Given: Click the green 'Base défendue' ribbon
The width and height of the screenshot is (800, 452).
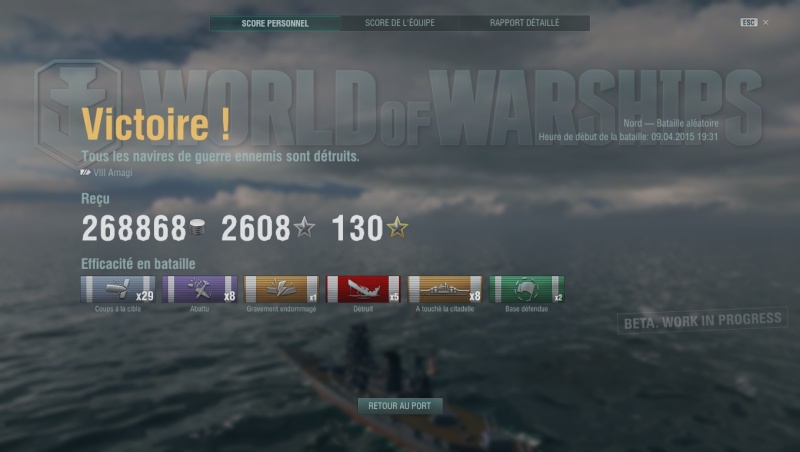Looking at the screenshot, I should click(x=527, y=289).
